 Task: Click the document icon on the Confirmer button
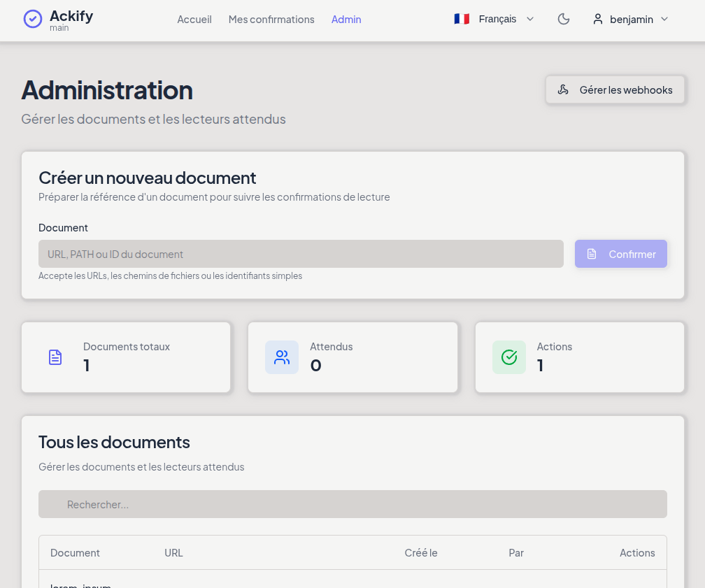[x=592, y=254]
